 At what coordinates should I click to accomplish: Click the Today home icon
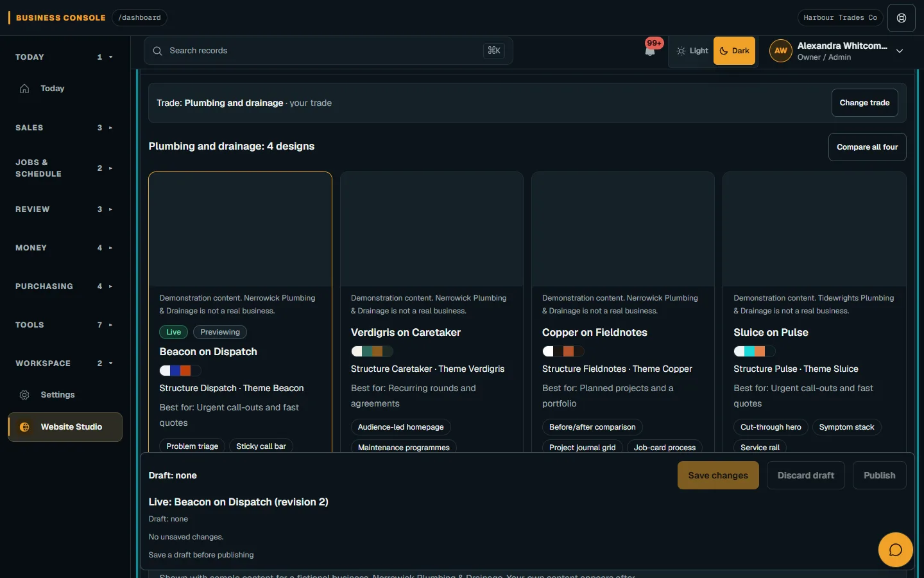[x=24, y=89]
